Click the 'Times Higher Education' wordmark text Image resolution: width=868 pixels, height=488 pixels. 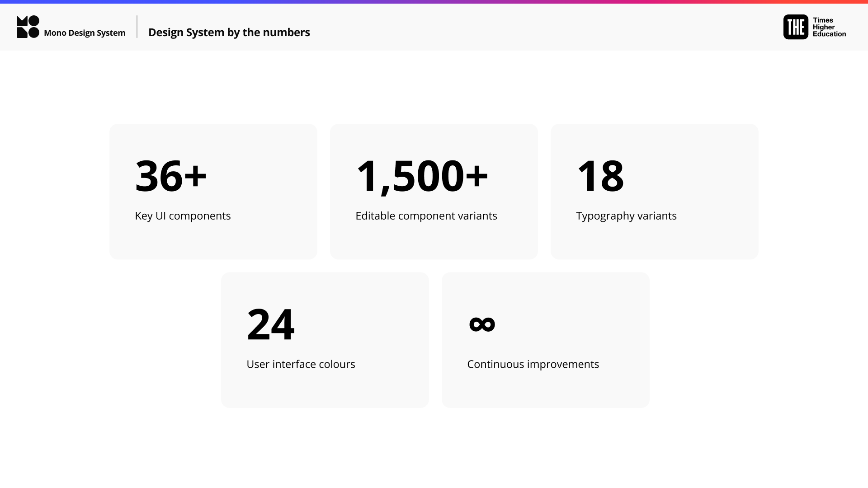829,27
